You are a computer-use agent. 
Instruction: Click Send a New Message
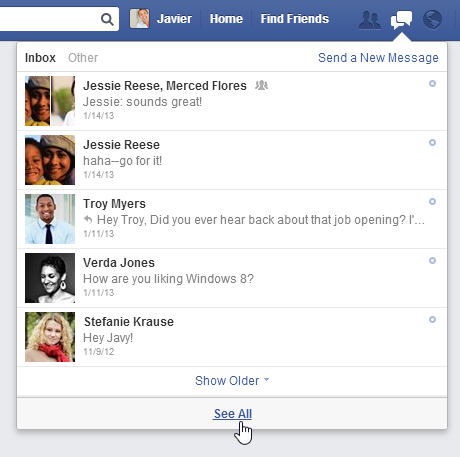(378, 58)
